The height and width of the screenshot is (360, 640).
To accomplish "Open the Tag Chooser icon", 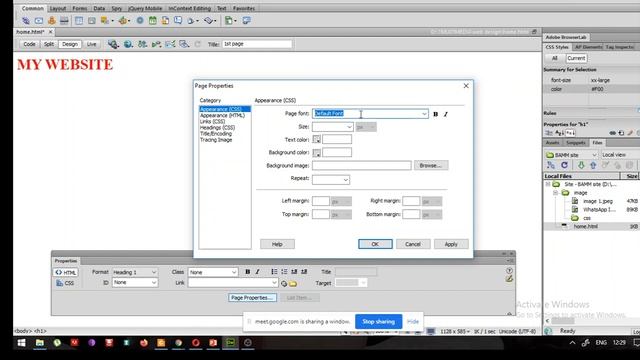I will [247, 20].
